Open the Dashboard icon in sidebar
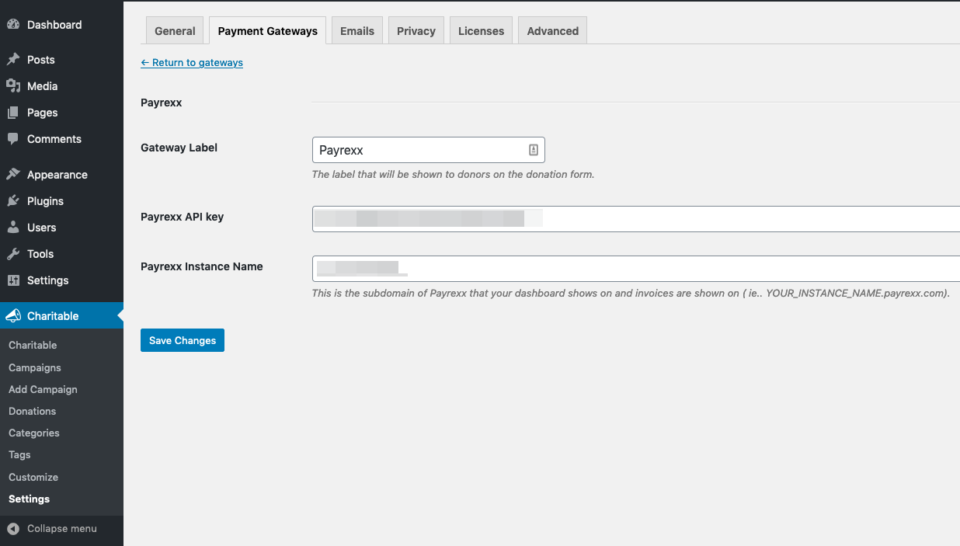The width and height of the screenshot is (960, 546). pyautogui.click(x=13, y=24)
